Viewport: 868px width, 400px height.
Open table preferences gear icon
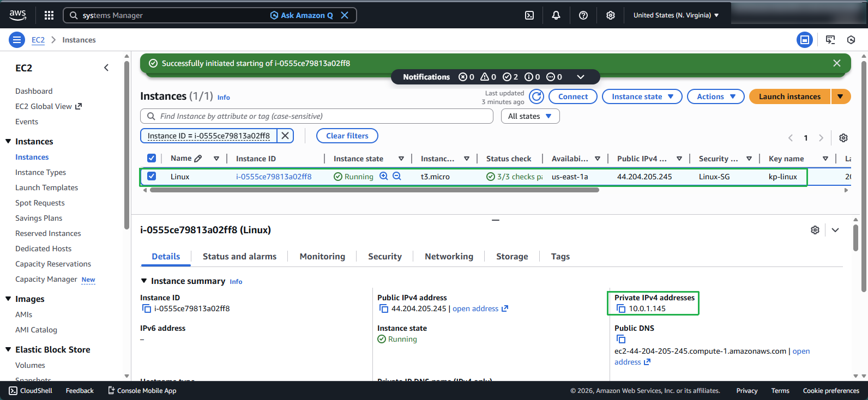point(843,138)
